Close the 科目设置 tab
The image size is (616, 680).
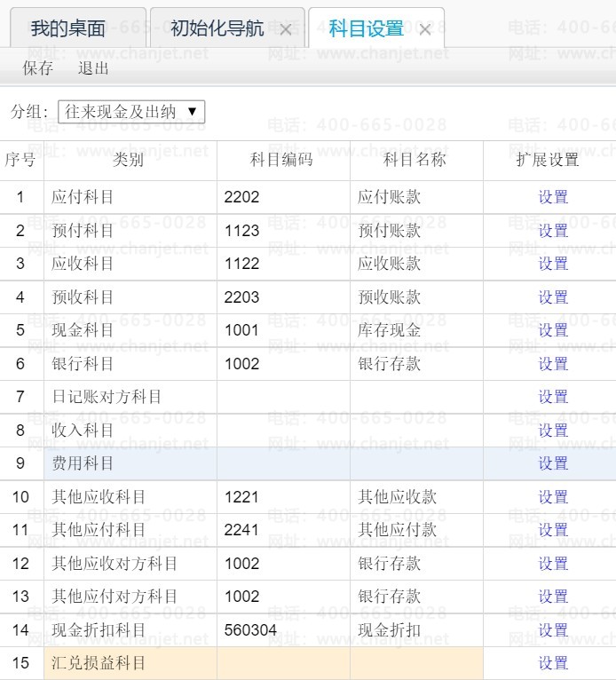(x=425, y=30)
